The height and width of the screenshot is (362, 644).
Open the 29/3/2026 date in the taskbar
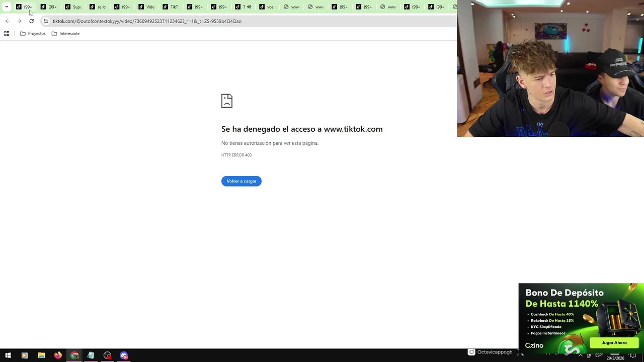click(x=615, y=358)
